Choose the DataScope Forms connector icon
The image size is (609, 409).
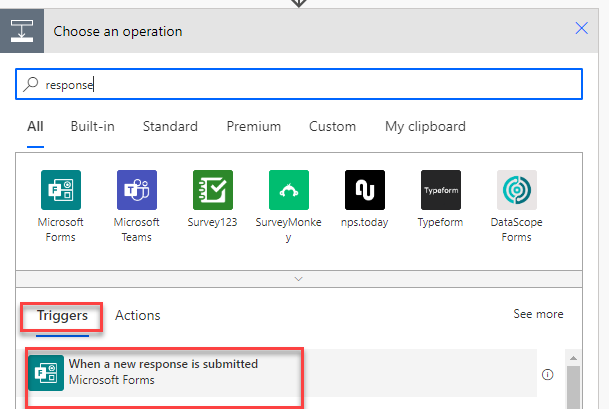point(517,190)
